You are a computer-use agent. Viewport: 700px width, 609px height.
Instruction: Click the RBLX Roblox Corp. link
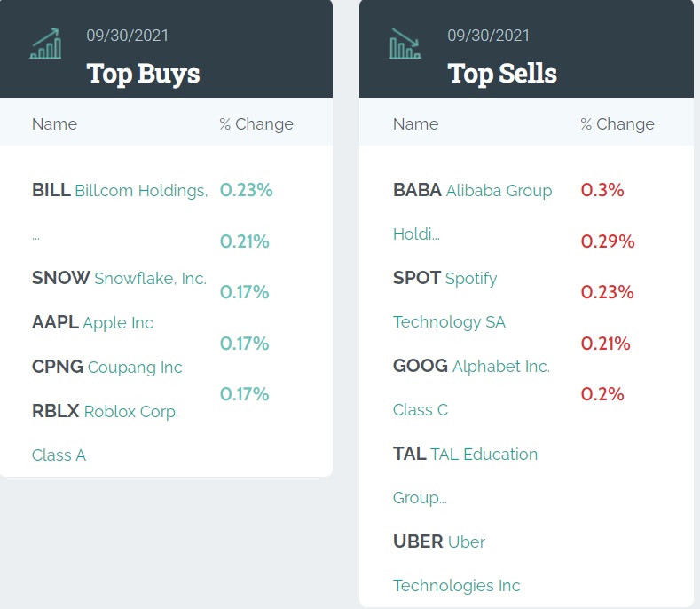(x=105, y=411)
